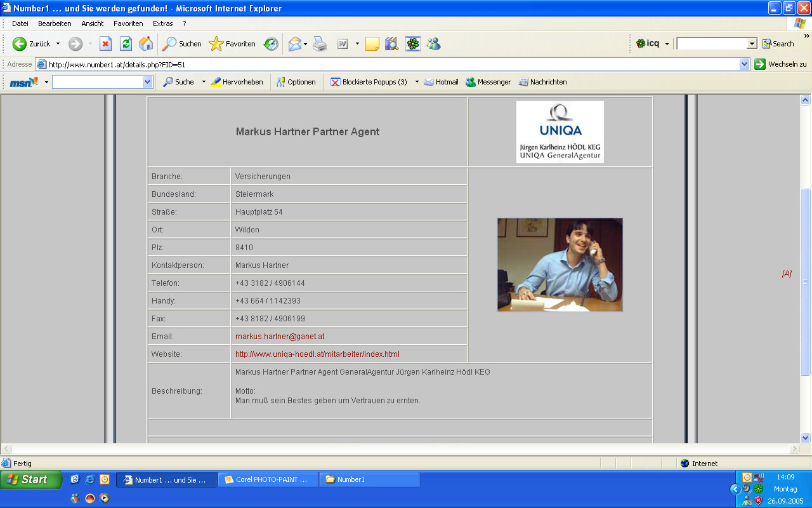Click the mail envelope icon in the toolbar
Image resolution: width=812 pixels, height=508 pixels.
tap(294, 44)
